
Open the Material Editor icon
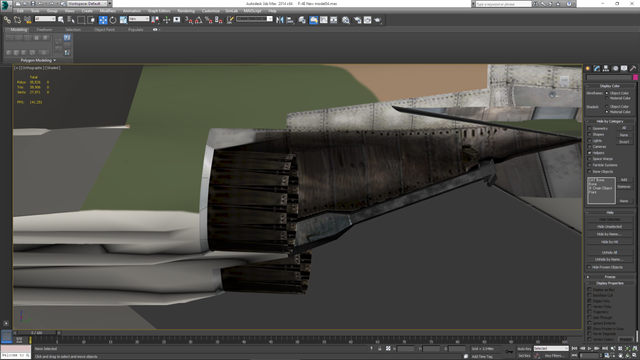(346, 20)
